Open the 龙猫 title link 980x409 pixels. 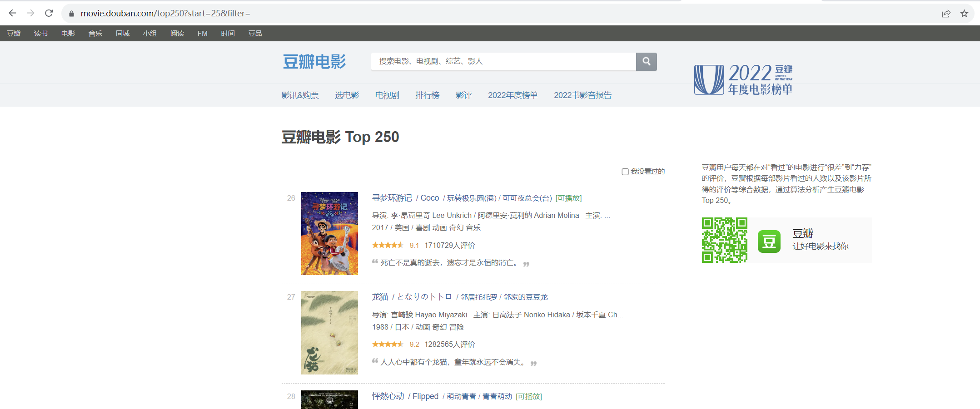(x=380, y=297)
